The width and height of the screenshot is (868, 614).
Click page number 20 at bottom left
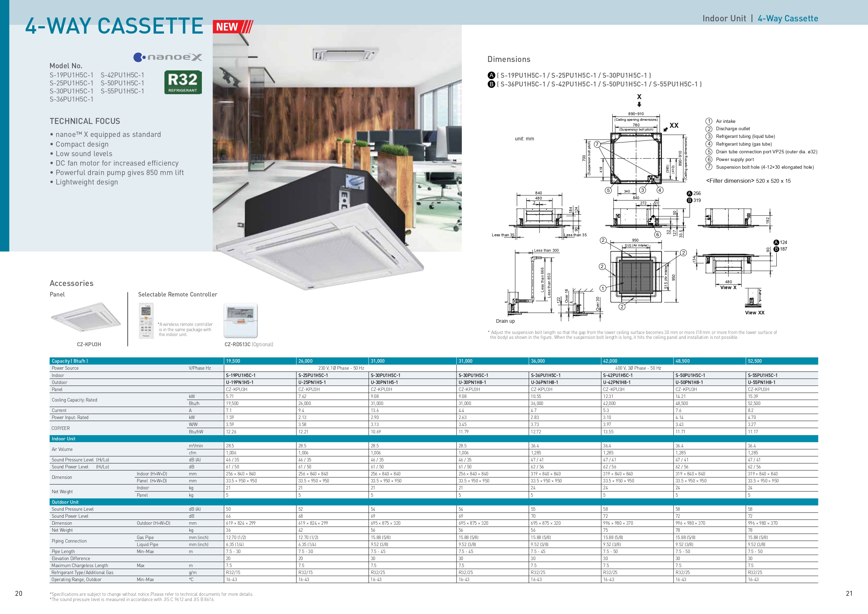point(19,594)
